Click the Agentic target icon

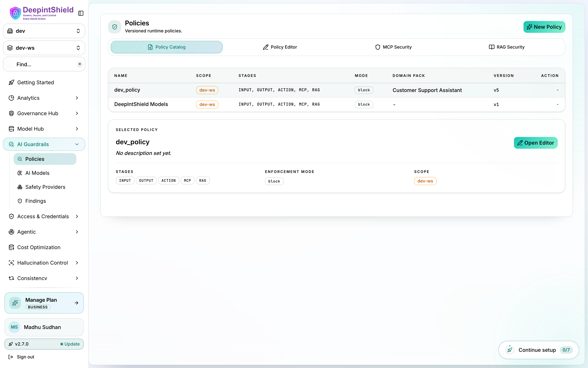tap(11, 232)
